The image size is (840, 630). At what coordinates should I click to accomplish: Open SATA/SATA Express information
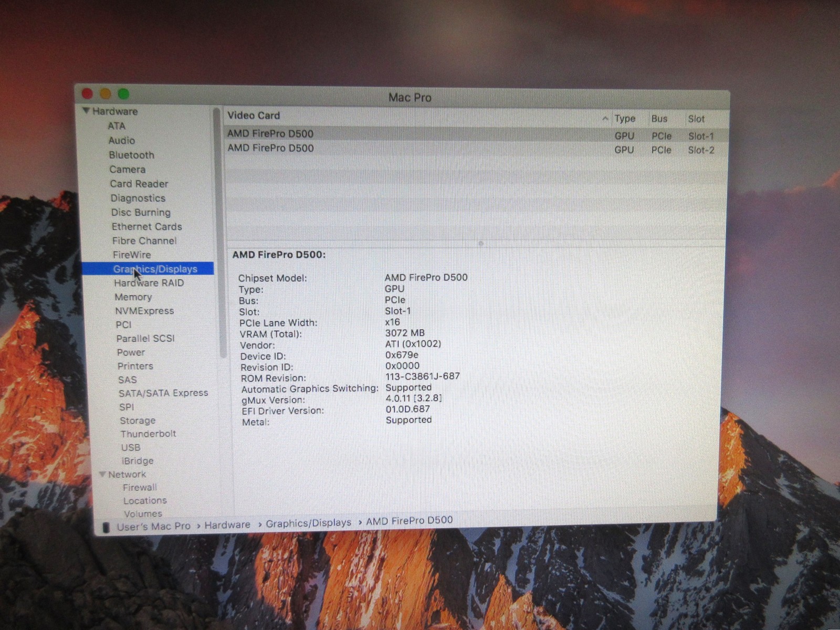pos(163,393)
